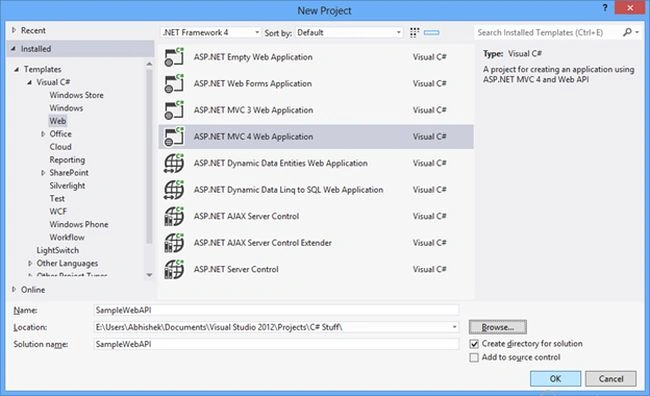
Task: Click the tree scrollbar down arrow
Action: (149, 275)
